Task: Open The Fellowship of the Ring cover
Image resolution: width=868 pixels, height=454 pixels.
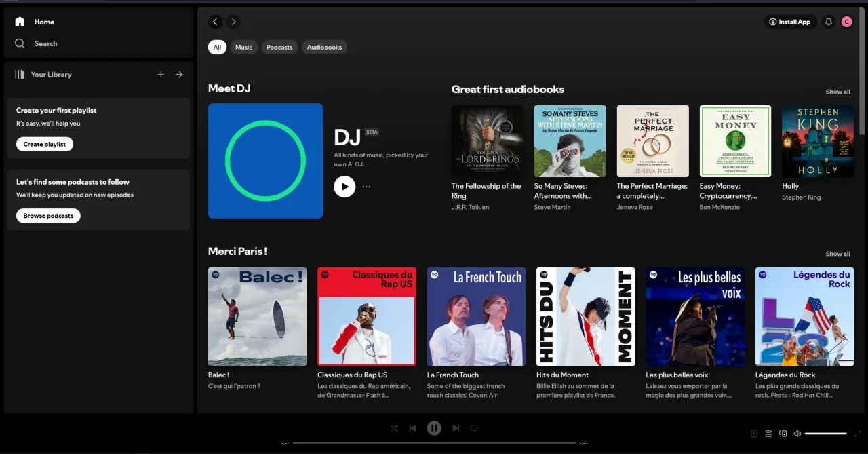Action: [x=488, y=141]
